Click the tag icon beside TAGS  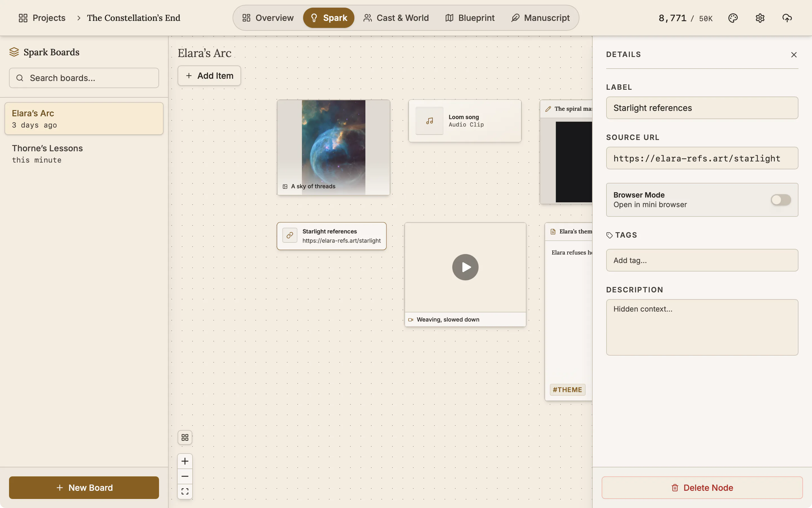[609, 235]
